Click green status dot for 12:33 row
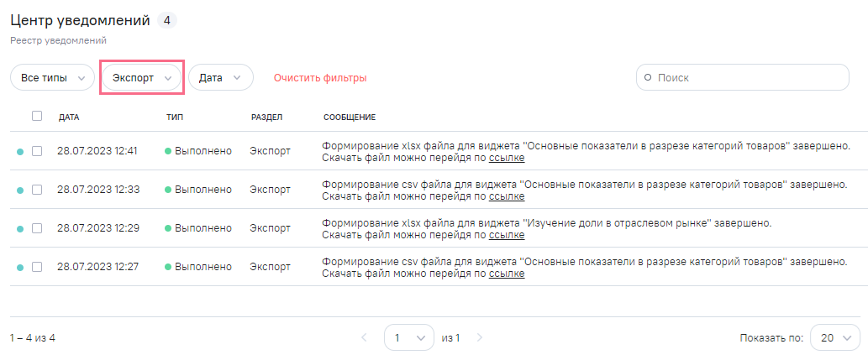868x360 pixels. pyautogui.click(x=168, y=190)
